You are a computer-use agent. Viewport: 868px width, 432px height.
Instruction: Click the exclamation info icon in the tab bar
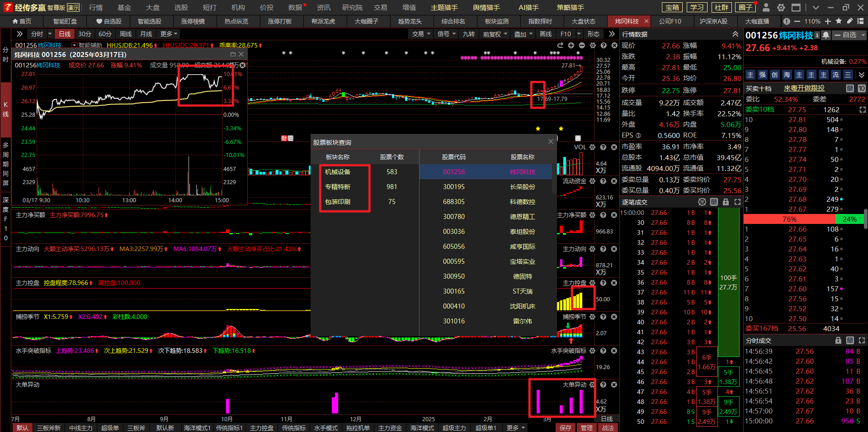click(x=787, y=21)
